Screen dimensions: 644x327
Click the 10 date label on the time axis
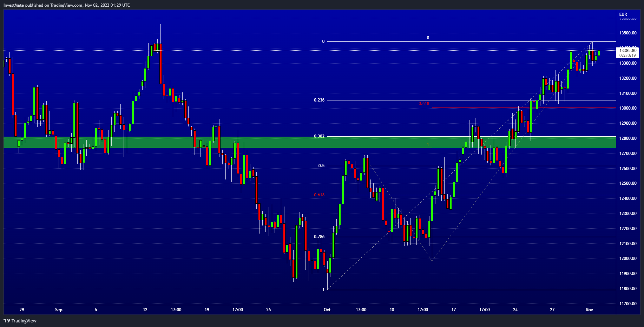coord(392,310)
